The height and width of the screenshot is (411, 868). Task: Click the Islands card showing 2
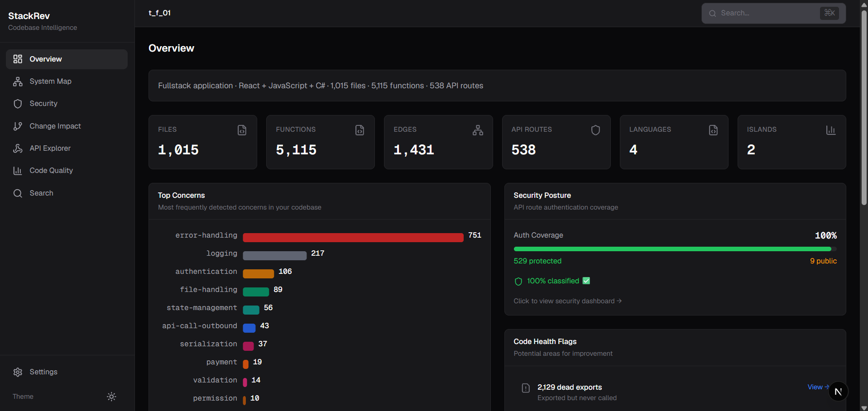click(x=792, y=142)
